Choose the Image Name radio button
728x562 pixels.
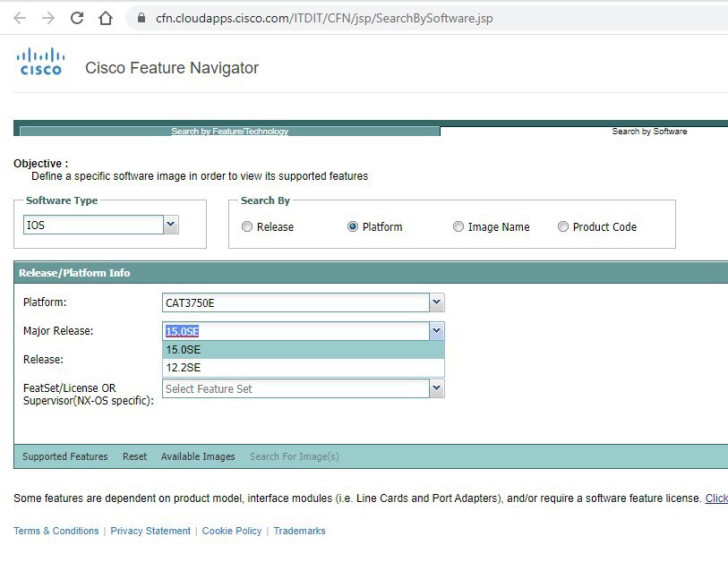click(458, 226)
